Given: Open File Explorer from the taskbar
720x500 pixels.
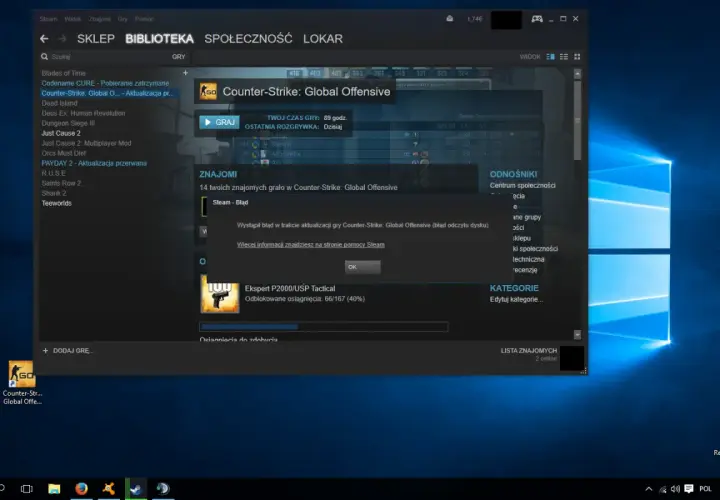Looking at the screenshot, I should [54, 489].
